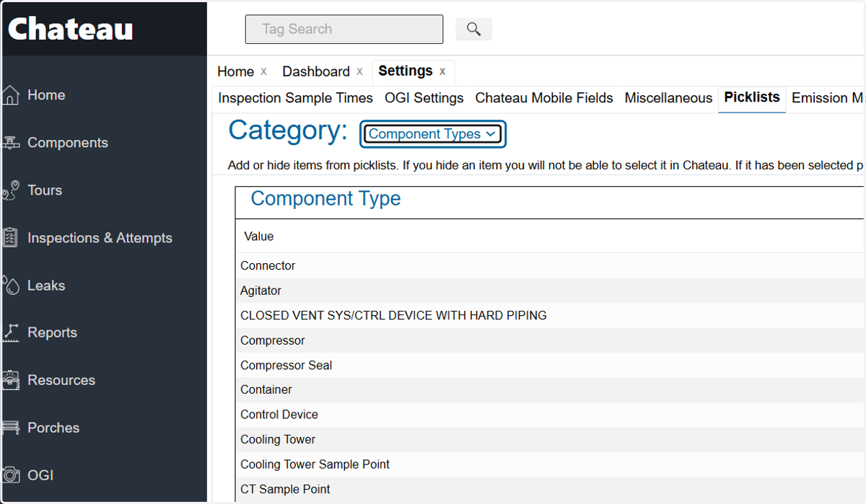
Task: Select the Compressor row
Action: coord(550,340)
